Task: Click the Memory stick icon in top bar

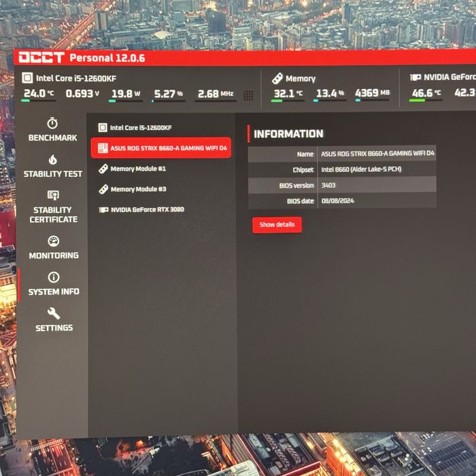Action: tap(277, 78)
